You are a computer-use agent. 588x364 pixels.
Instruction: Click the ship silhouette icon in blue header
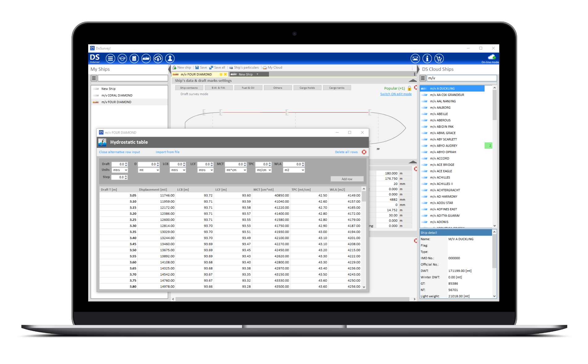pos(146,58)
